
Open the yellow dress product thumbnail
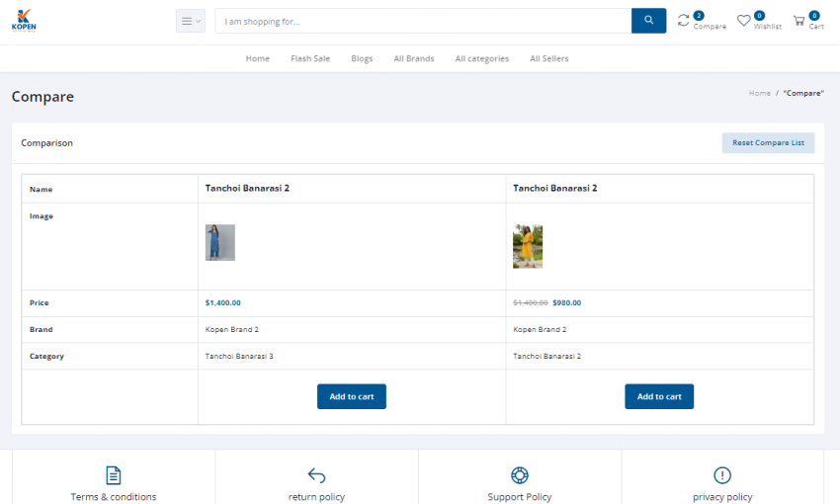(x=528, y=246)
